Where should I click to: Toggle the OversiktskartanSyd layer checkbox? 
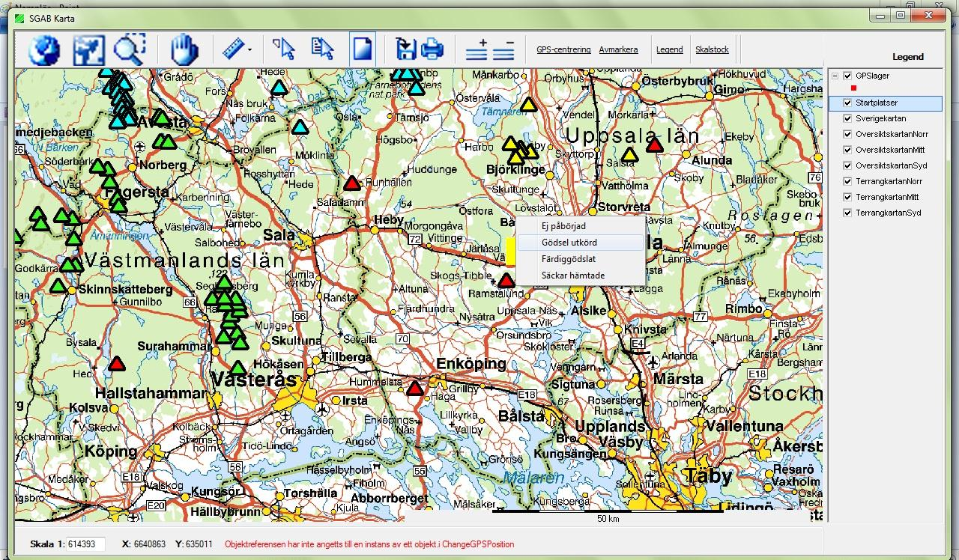point(848,166)
